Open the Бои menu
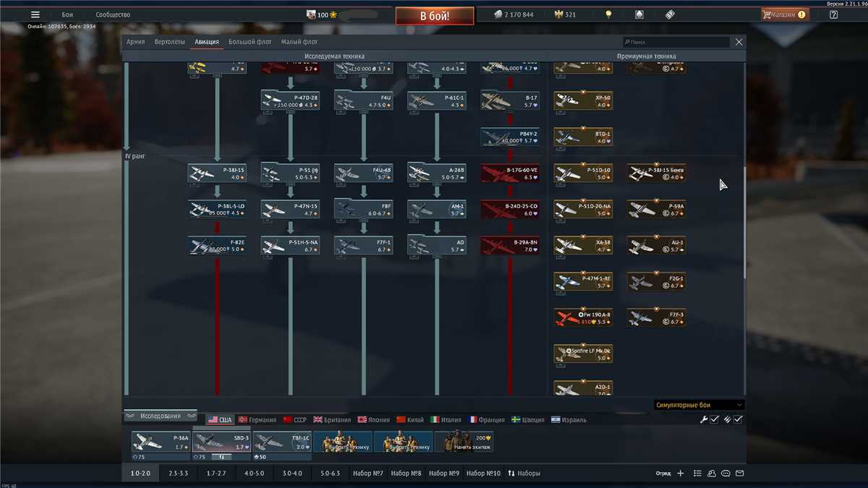This screenshot has height=488, width=868. point(67,14)
